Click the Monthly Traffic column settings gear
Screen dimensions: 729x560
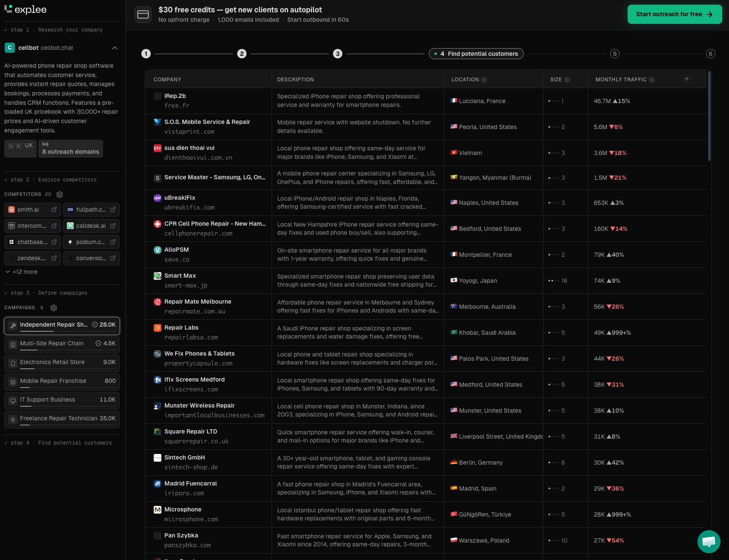pos(652,80)
